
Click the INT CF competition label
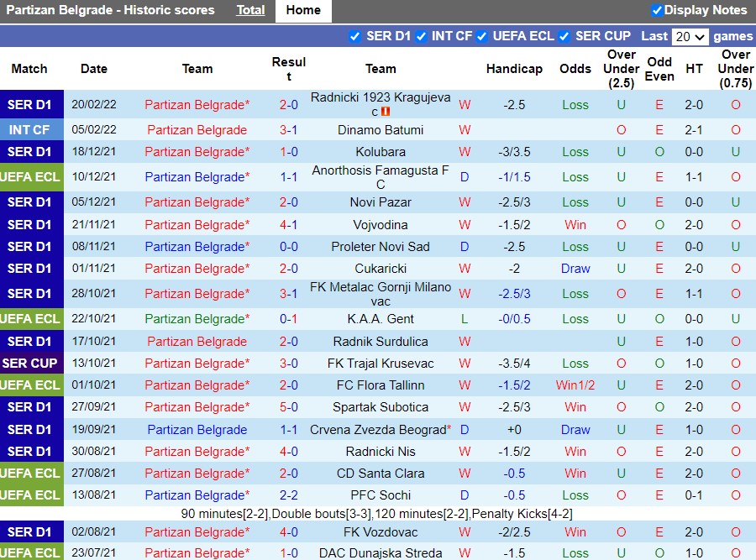click(29, 130)
